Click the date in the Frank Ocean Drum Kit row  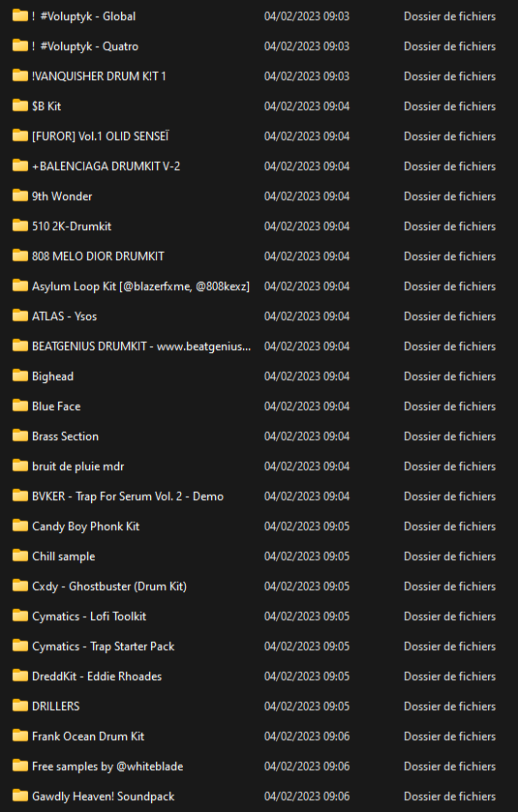[x=307, y=737]
